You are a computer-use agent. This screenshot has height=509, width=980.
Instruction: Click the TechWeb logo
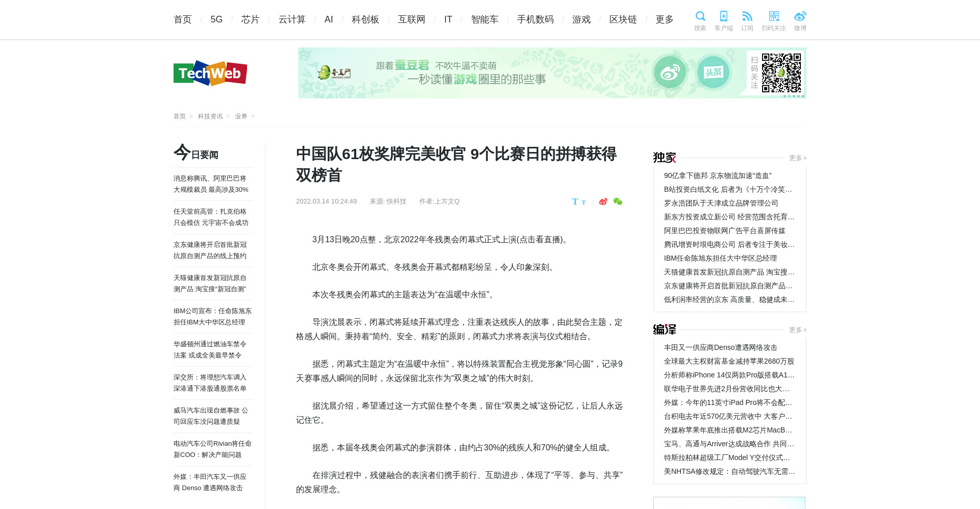pos(210,73)
